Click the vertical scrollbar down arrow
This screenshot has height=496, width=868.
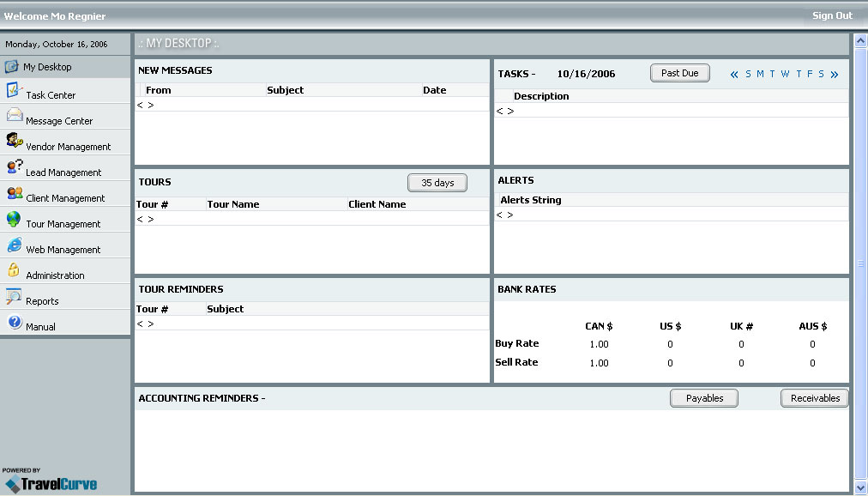[861, 487]
